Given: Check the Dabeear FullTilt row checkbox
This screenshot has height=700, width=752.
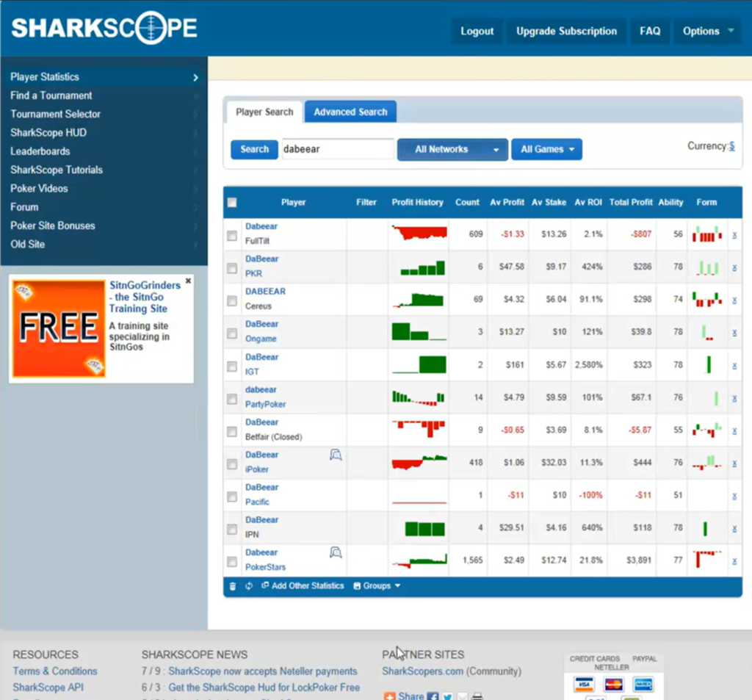Looking at the screenshot, I should tap(232, 236).
